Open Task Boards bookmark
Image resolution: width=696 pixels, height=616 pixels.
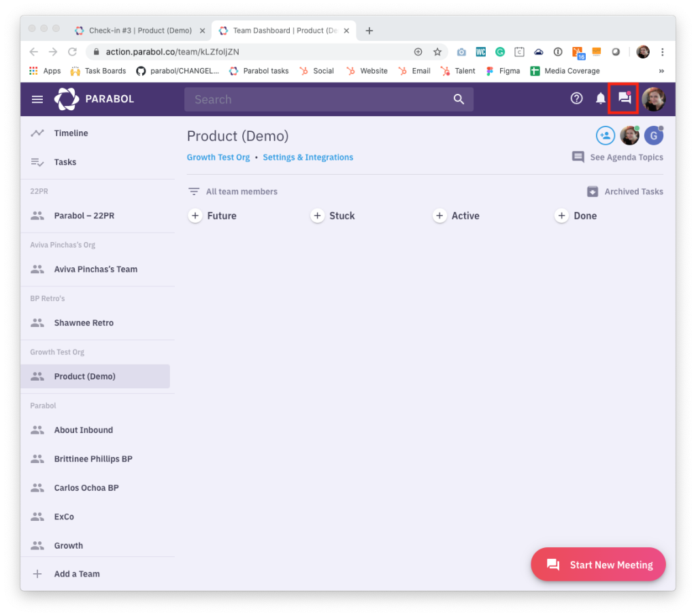[98, 71]
